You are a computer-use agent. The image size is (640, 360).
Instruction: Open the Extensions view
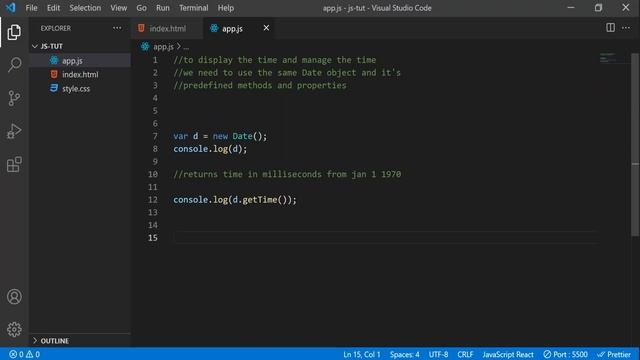tap(14, 164)
